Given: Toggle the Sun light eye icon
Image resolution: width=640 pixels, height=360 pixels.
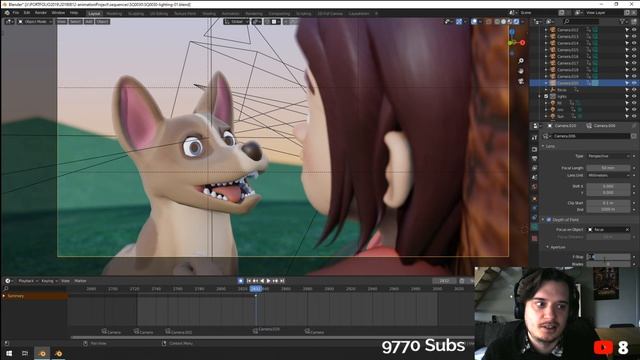Looking at the screenshot, I should tap(634, 116).
